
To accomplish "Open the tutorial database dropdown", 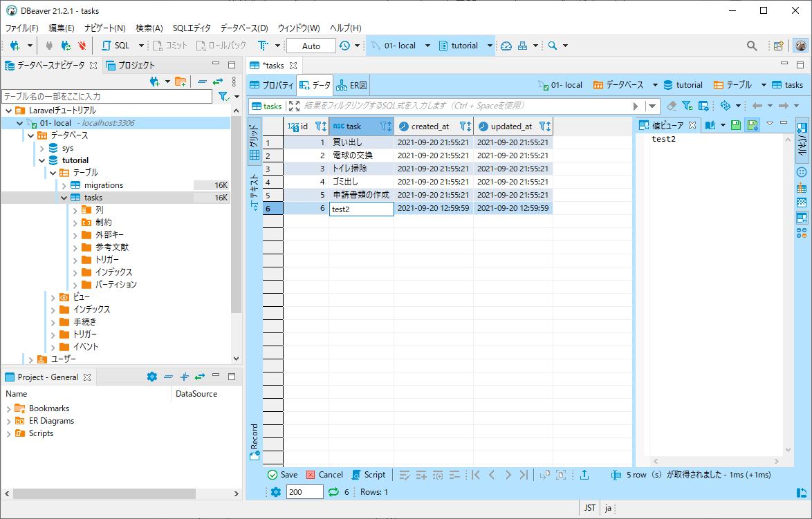I will point(490,46).
